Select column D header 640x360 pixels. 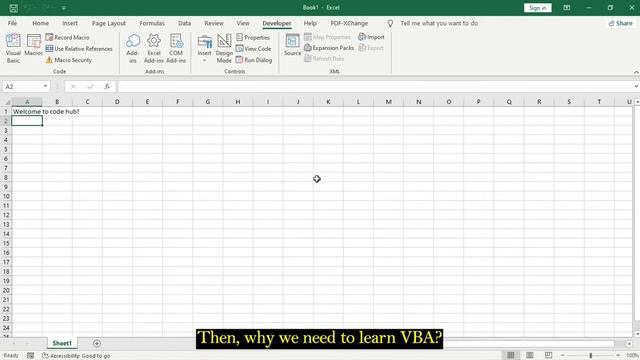click(117, 102)
